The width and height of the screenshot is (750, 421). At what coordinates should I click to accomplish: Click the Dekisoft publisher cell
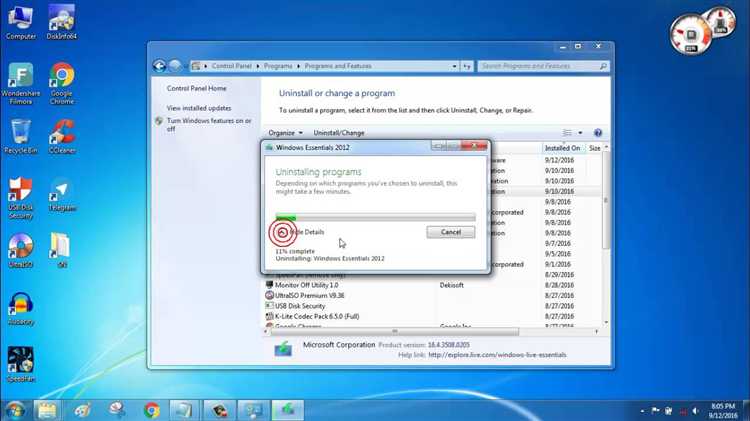(452, 285)
